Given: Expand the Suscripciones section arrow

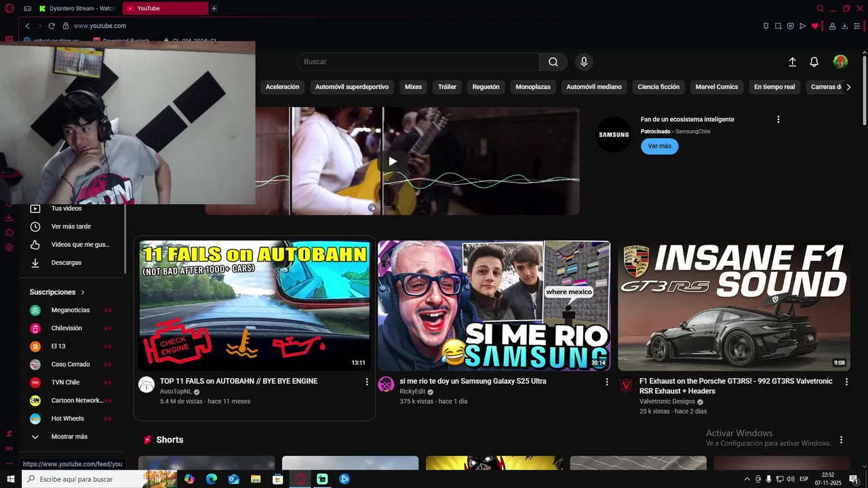Looking at the screenshot, I should 83,292.
